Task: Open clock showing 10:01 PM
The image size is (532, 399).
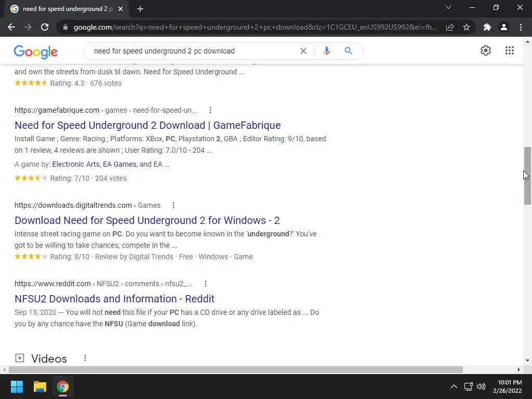Action: coord(507,387)
